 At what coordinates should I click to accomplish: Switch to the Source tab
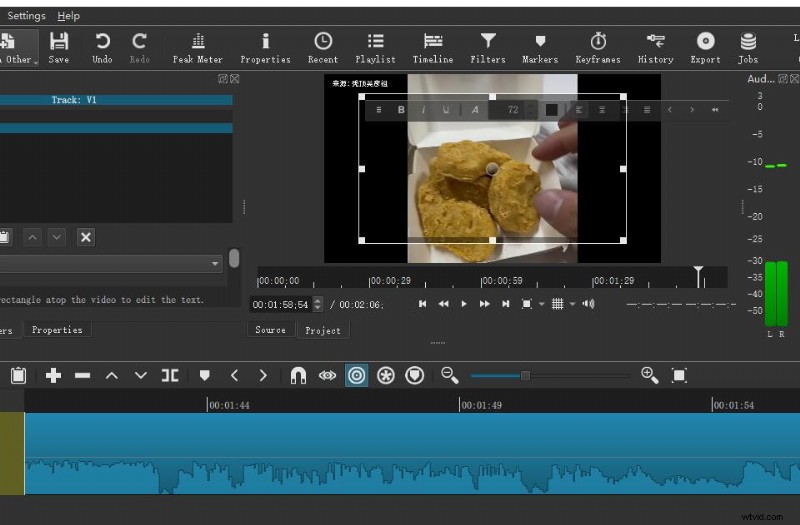pyautogui.click(x=270, y=330)
